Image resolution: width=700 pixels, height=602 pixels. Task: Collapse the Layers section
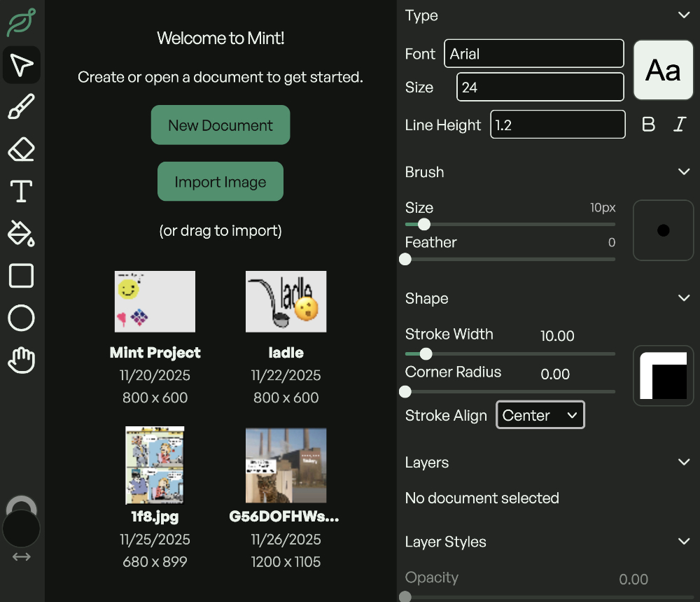[x=684, y=463]
